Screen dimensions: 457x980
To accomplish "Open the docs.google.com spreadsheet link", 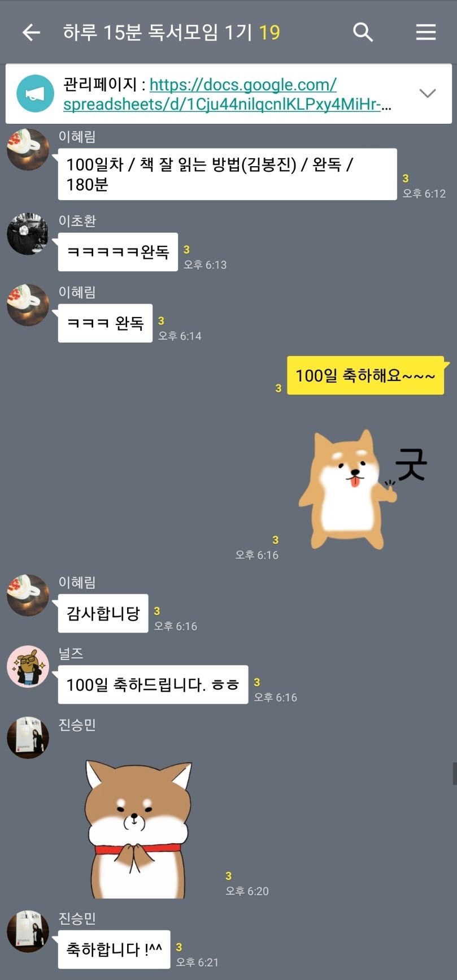I will (x=228, y=94).
